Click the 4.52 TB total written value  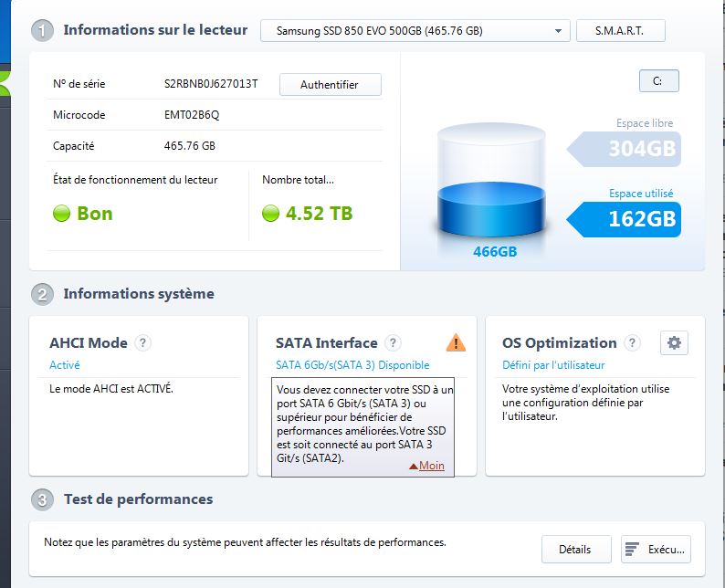[x=319, y=214]
